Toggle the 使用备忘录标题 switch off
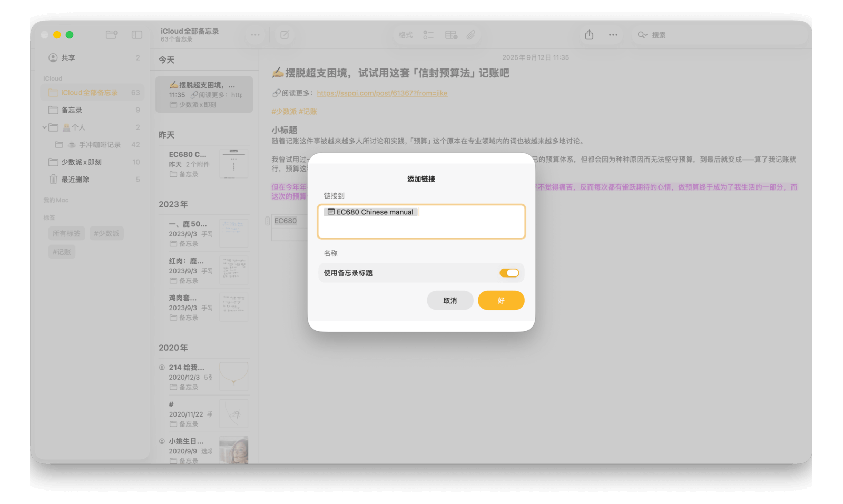The image size is (843, 504). pyautogui.click(x=509, y=273)
